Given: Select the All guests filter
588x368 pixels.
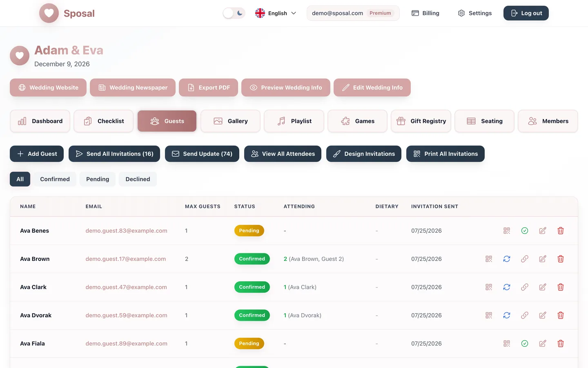Looking at the screenshot, I should pos(20,179).
